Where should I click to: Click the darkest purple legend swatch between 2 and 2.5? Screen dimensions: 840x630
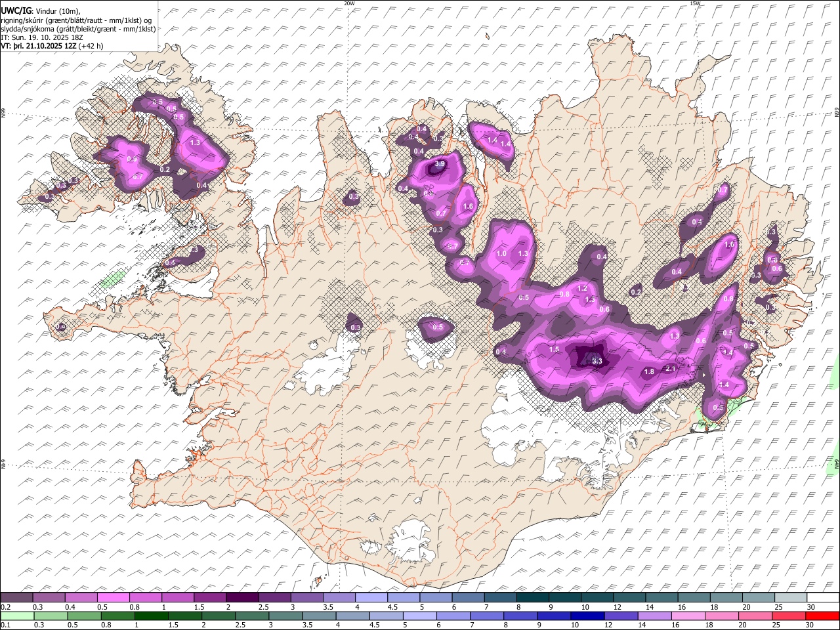(x=242, y=598)
